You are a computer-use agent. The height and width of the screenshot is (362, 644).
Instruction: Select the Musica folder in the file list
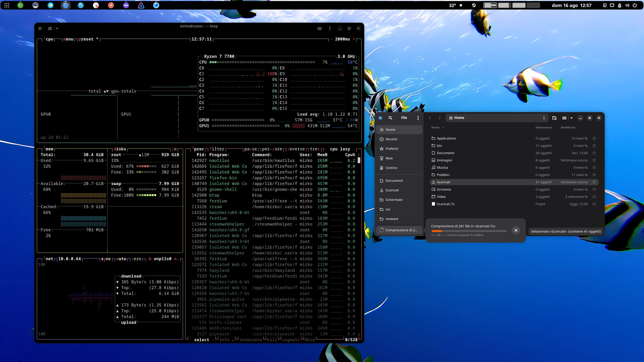coord(514,168)
